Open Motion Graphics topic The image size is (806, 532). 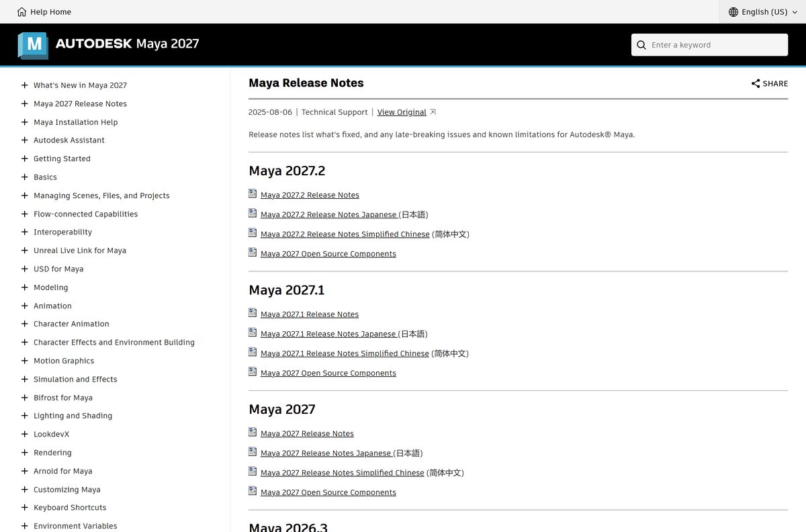64,361
